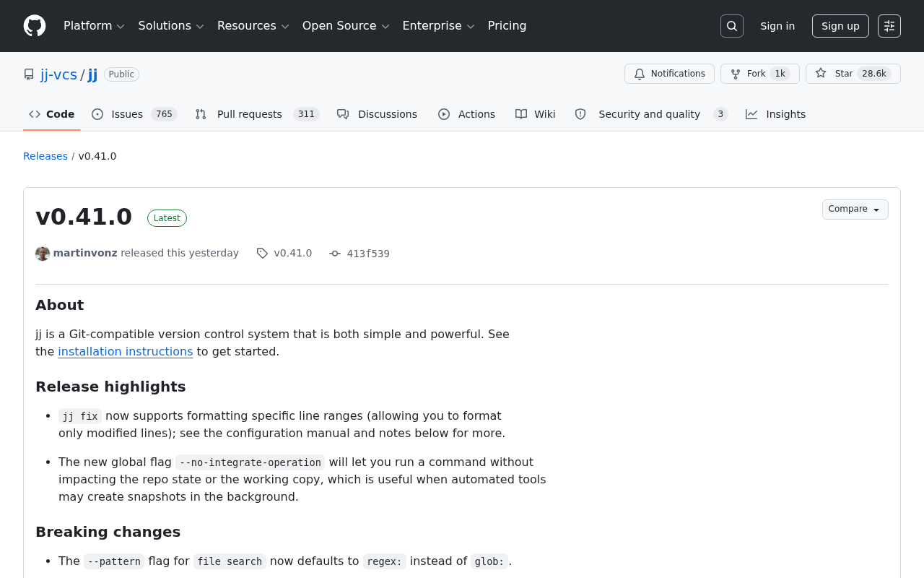
Task: Open the Insights tab
Action: pyautogui.click(x=776, y=114)
